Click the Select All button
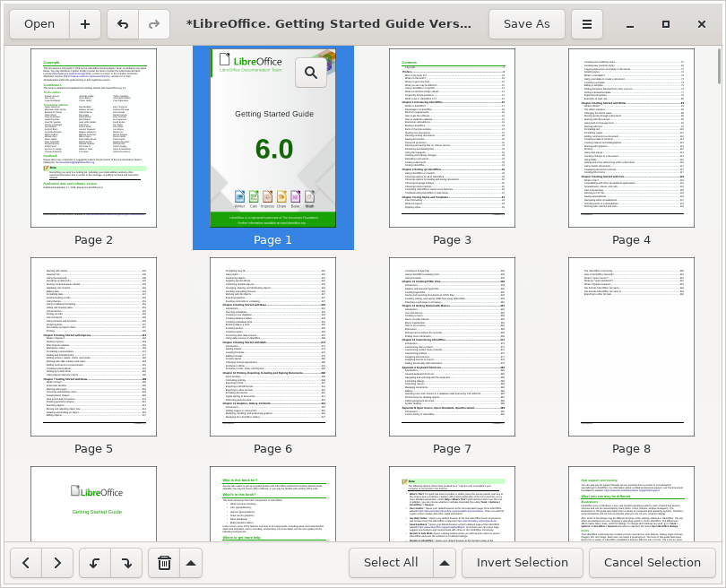Screen dimensions: 726x588 391,563
